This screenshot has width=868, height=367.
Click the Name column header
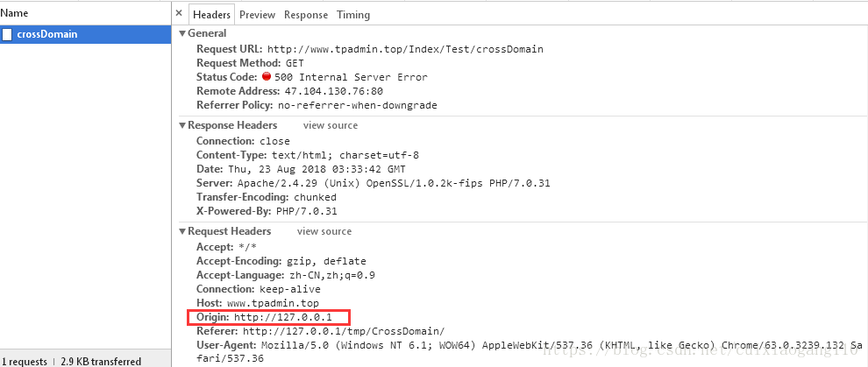click(15, 13)
